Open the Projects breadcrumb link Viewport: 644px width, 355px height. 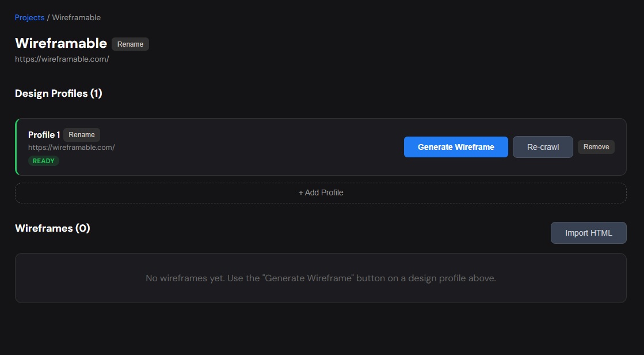[29, 18]
